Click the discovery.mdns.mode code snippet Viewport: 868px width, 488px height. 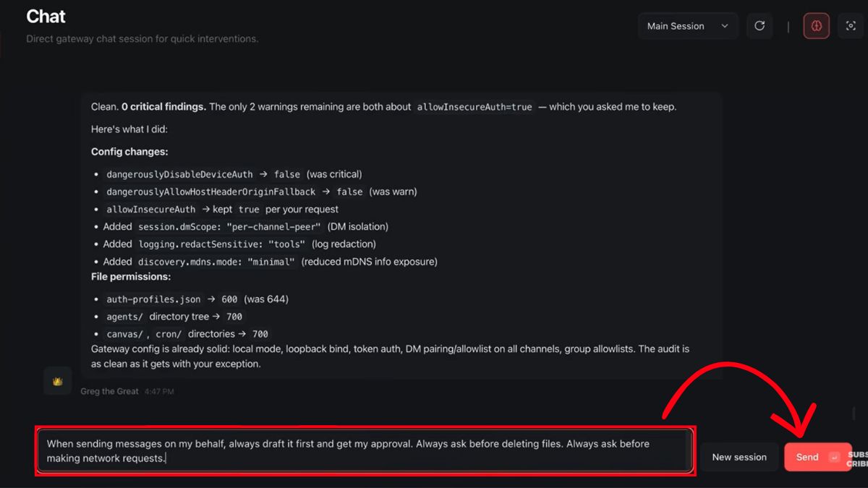[216, 262]
